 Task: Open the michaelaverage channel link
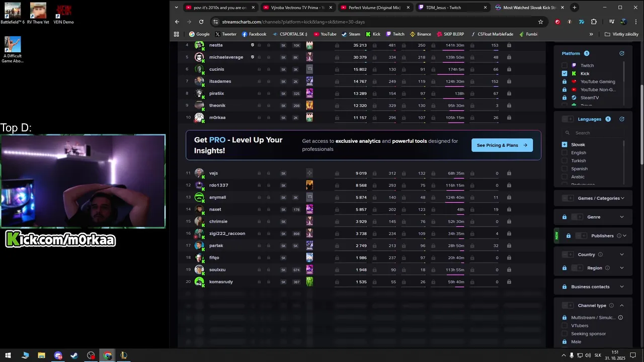226,57
